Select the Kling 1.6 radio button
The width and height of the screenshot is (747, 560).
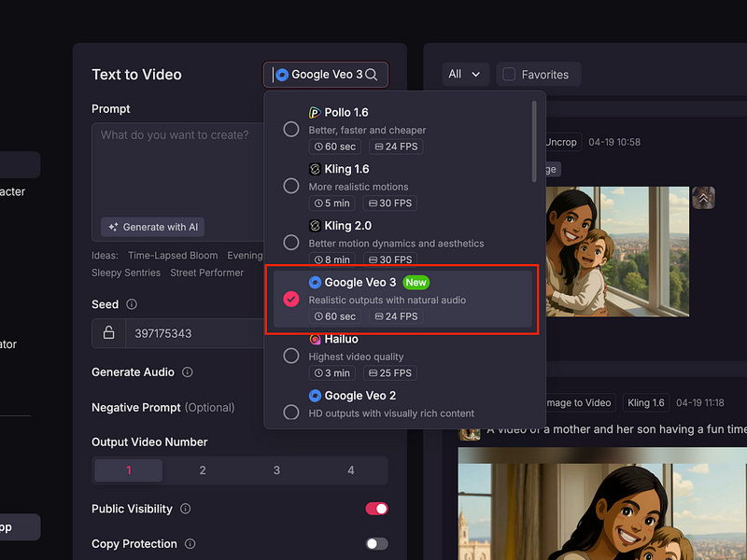pos(291,186)
